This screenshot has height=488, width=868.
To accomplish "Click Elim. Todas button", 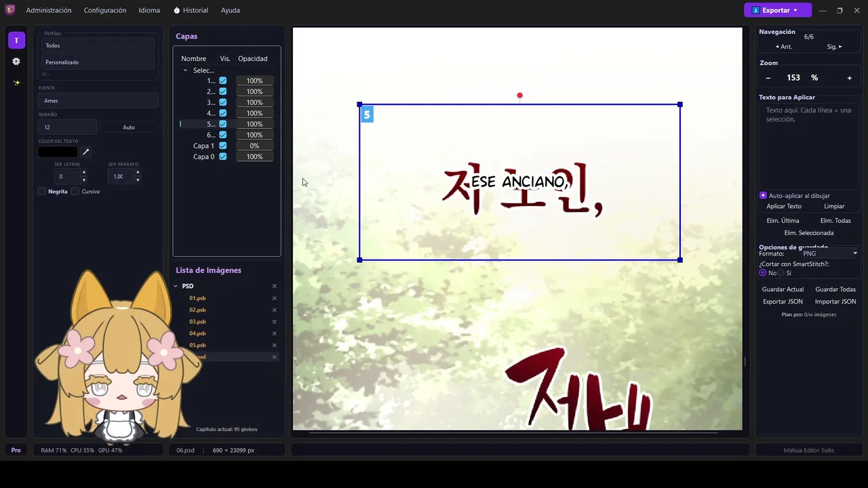I will pyautogui.click(x=835, y=220).
